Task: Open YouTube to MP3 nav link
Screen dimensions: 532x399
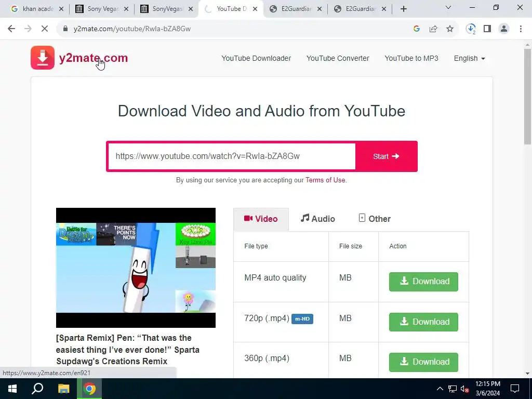Action: pos(411,58)
